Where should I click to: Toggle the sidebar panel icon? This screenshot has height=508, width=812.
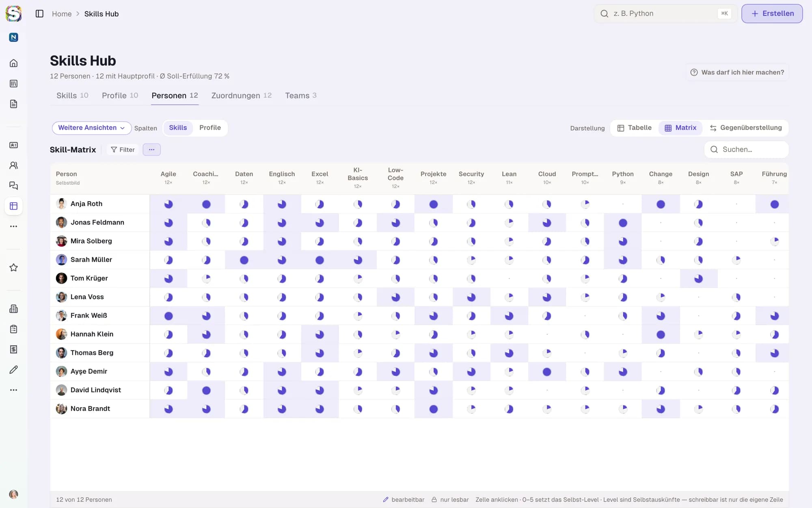coord(39,14)
